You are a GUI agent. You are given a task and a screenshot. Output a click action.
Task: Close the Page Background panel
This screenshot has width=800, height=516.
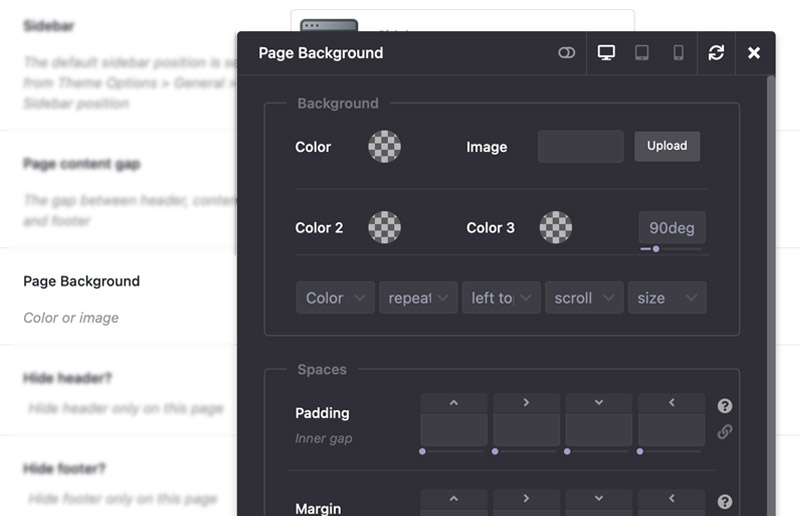[x=754, y=53]
